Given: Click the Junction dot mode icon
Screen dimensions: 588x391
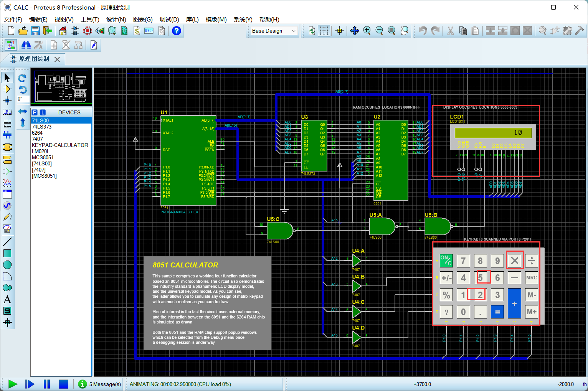Looking at the screenshot, I should click(7, 101).
